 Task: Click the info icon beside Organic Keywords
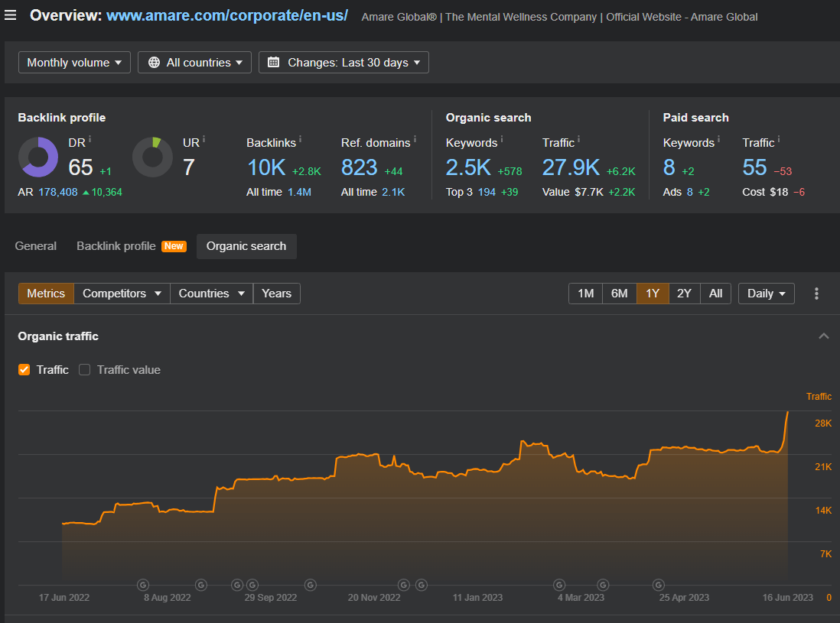pyautogui.click(x=502, y=139)
